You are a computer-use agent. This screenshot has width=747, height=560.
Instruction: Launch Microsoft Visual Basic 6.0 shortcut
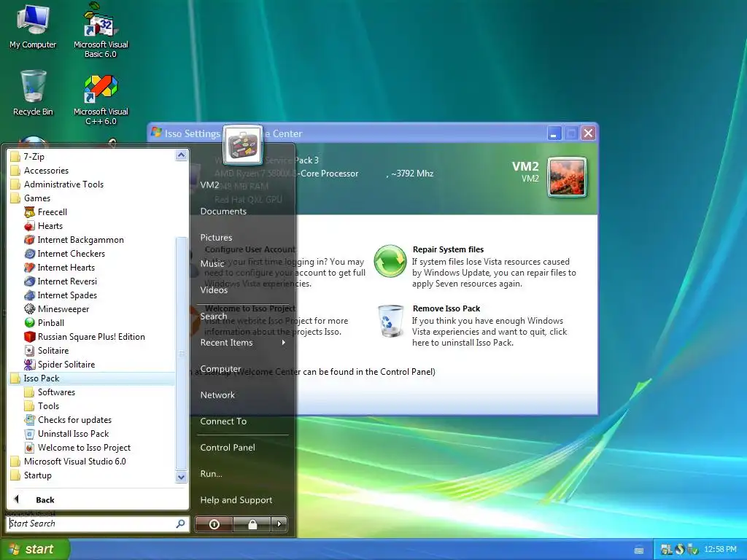(x=101, y=29)
